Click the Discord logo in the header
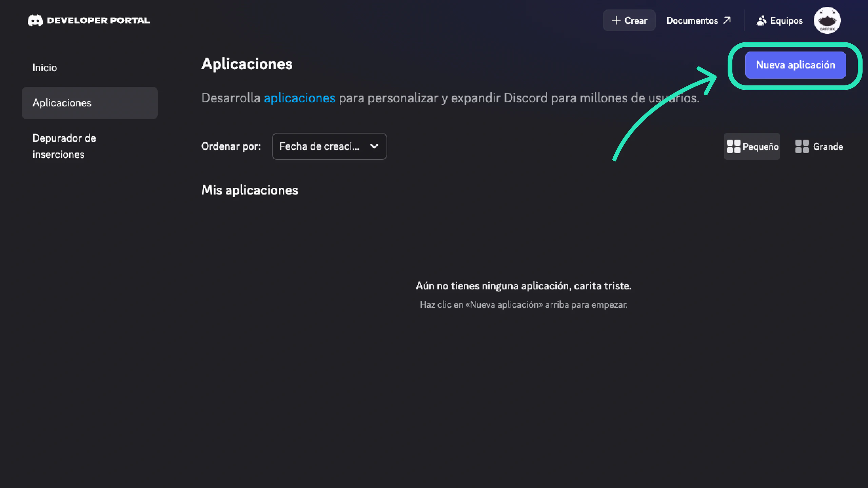 click(35, 20)
